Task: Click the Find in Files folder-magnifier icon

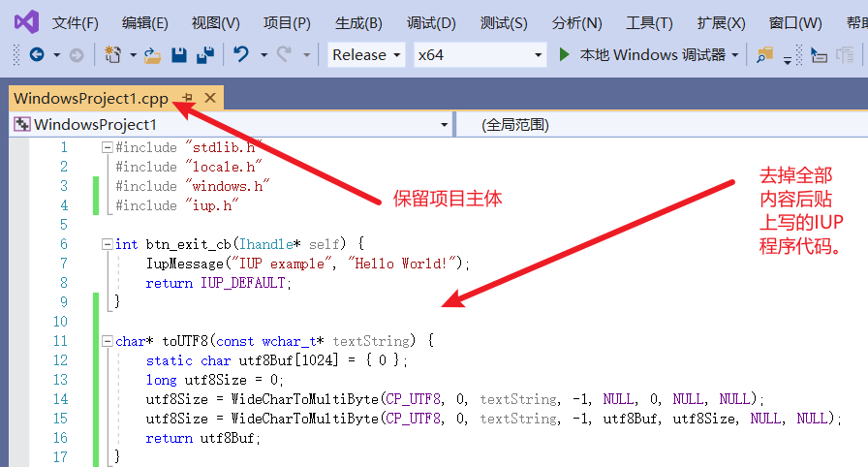Action: 764,55
